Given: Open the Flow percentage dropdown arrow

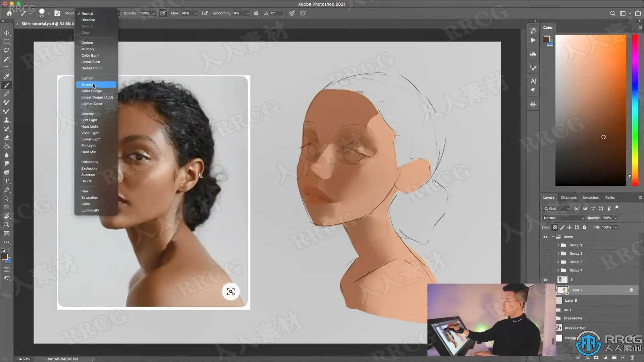Looking at the screenshot, I should point(195,13).
